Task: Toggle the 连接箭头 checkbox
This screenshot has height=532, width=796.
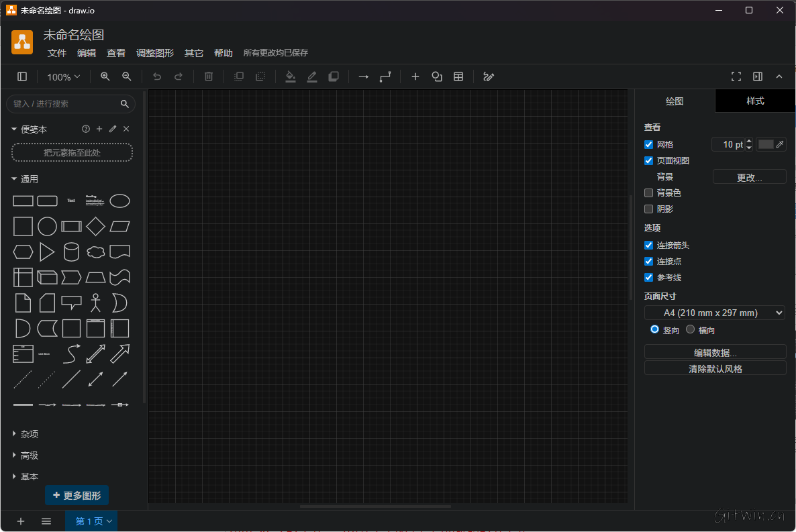Action: point(649,245)
